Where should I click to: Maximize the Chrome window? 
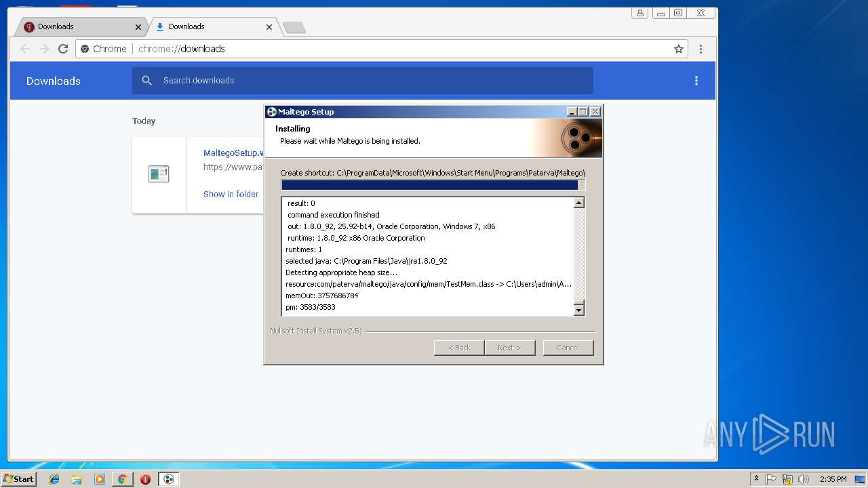coord(677,13)
